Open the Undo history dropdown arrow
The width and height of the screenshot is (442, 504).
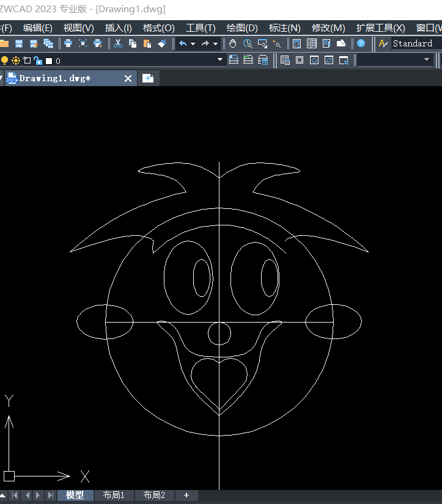[193, 44]
